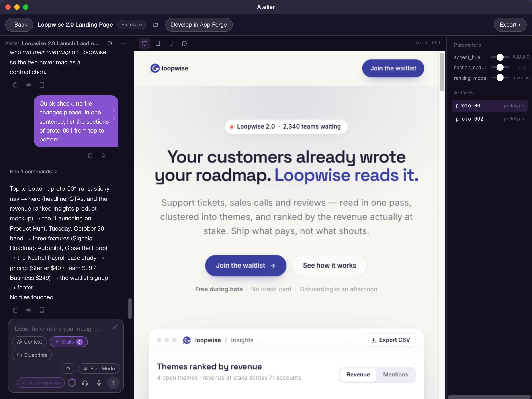The width and height of the screenshot is (532, 399).
Task: Read aloud the message ending 'read as a contradiction'
Action: (x=29, y=85)
